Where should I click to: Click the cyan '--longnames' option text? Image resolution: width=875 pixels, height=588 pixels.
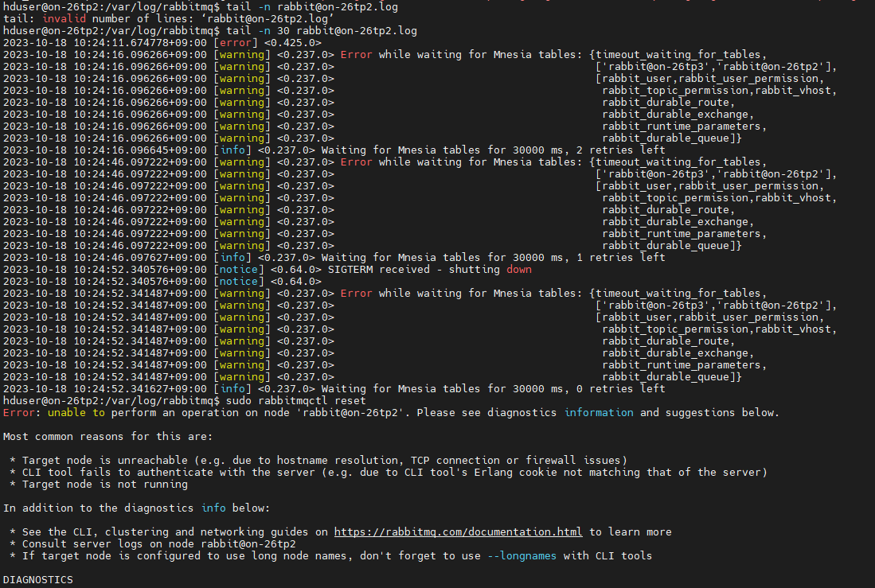[x=521, y=556]
